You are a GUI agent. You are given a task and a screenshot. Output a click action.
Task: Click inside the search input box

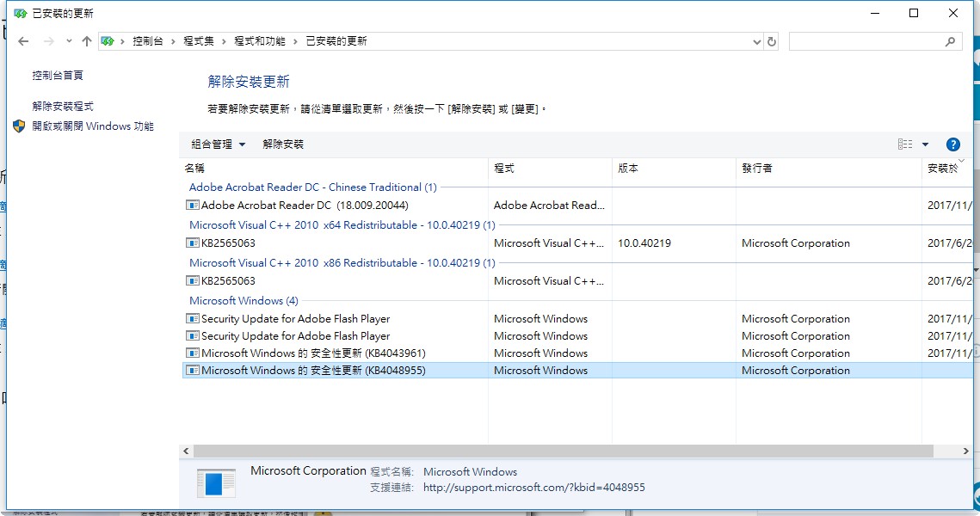(869, 40)
